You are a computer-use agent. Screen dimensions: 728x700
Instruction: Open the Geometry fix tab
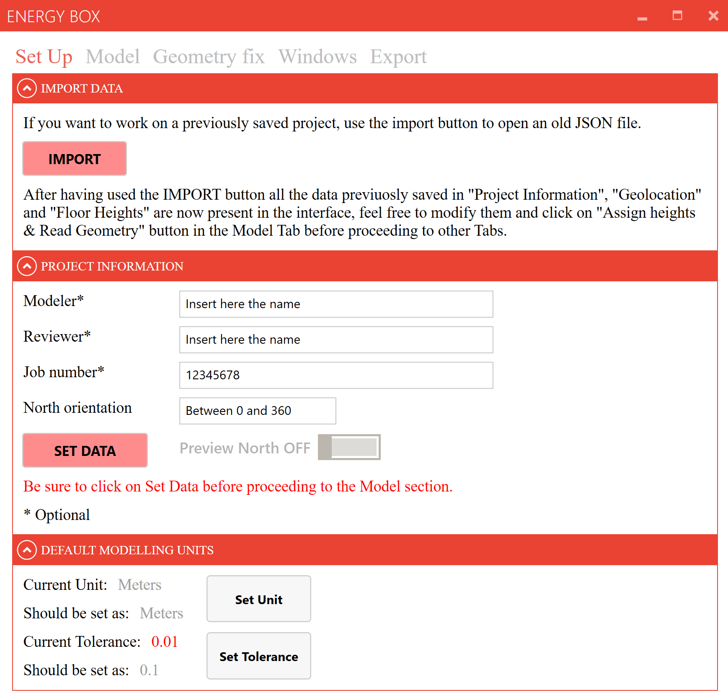(x=209, y=57)
